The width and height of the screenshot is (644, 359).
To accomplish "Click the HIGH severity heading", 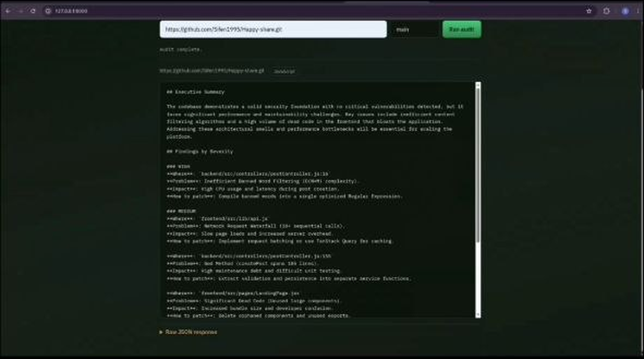I will (x=178, y=167).
